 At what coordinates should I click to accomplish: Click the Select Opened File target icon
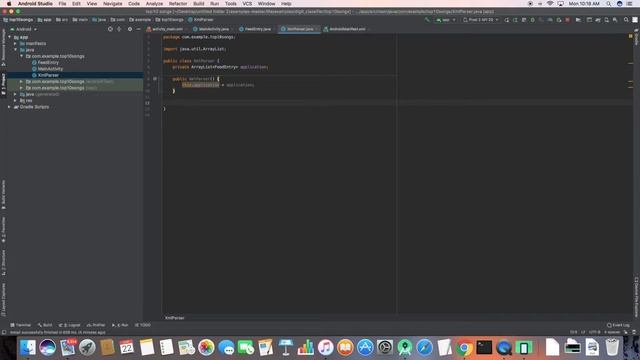pos(110,29)
